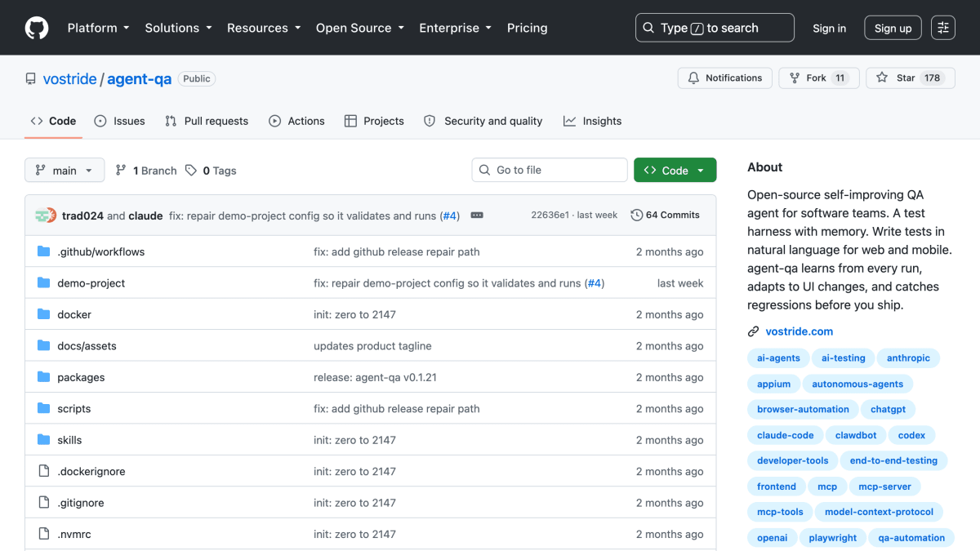This screenshot has width=980, height=551.
Task: Fork the agent-qa repository
Action: (x=819, y=78)
